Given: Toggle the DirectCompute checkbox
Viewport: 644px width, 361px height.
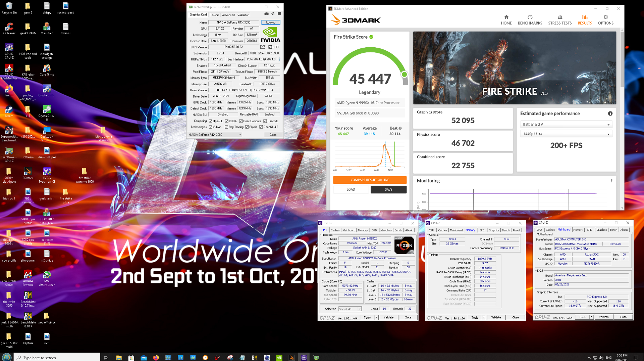Looking at the screenshot, I should 241,121.
